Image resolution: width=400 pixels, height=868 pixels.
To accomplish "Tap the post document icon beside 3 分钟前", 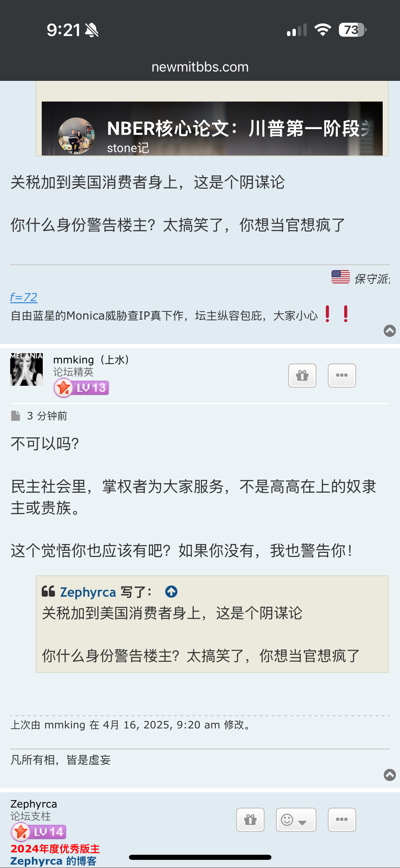I will (16, 416).
